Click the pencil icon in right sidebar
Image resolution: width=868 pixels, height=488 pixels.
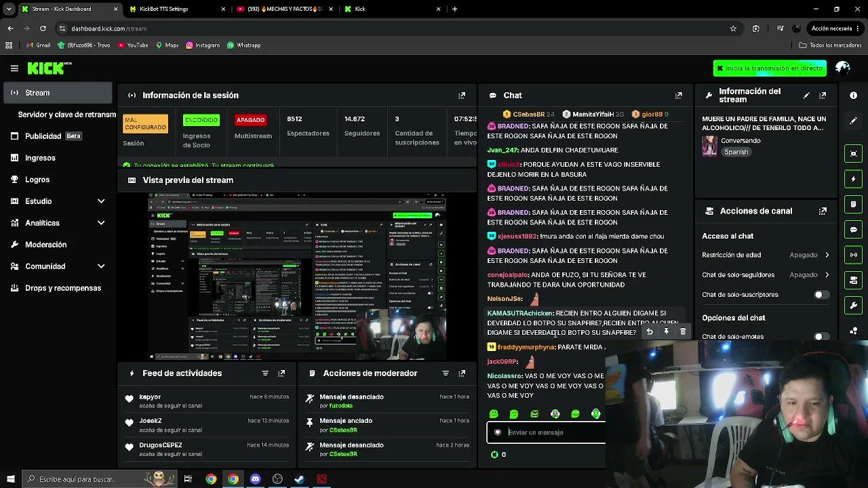(854, 121)
